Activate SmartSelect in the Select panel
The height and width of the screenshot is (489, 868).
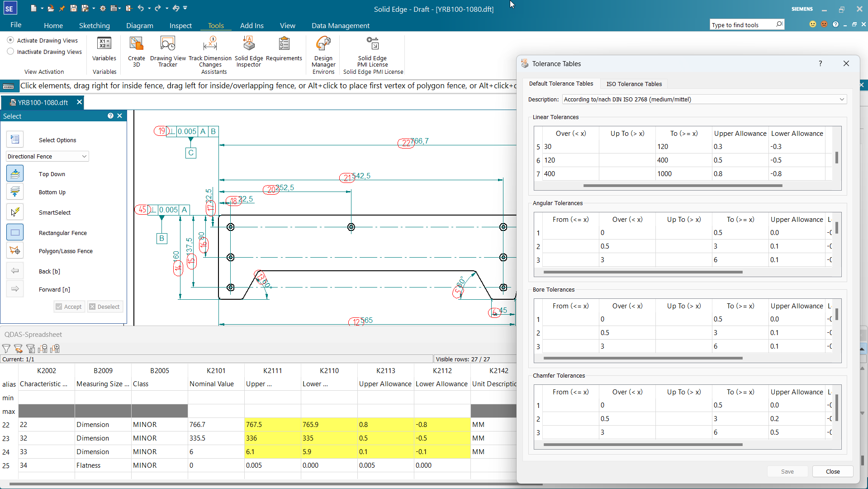(15, 212)
